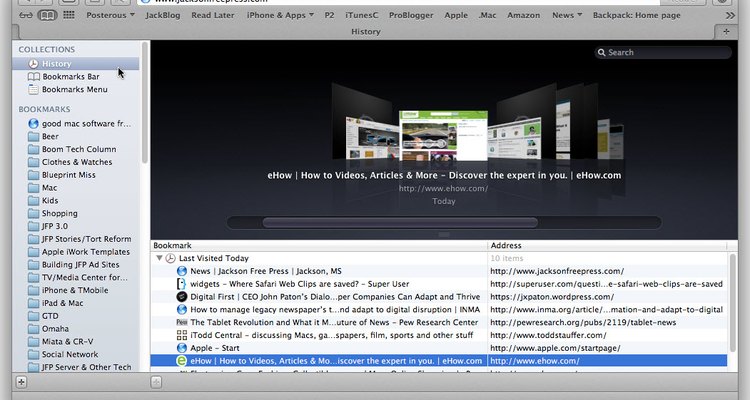Open the .Mac bookmark

click(487, 15)
